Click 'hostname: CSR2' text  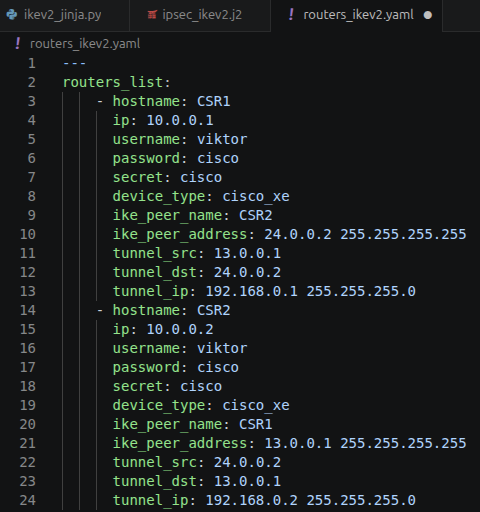point(171,310)
